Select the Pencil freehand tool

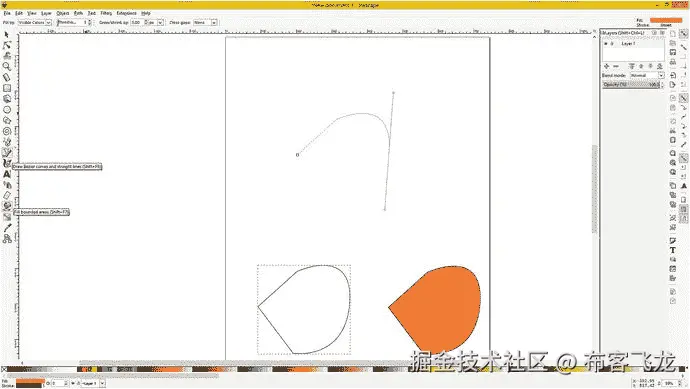(7, 142)
